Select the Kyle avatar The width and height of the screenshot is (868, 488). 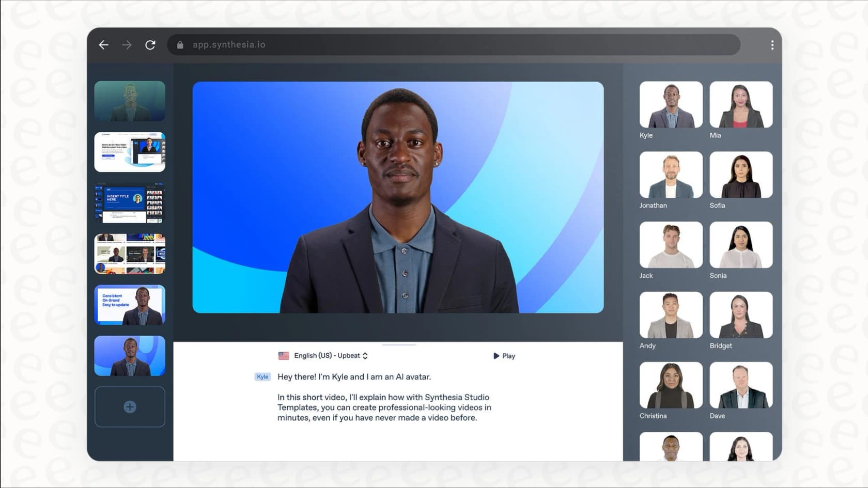[x=671, y=105]
